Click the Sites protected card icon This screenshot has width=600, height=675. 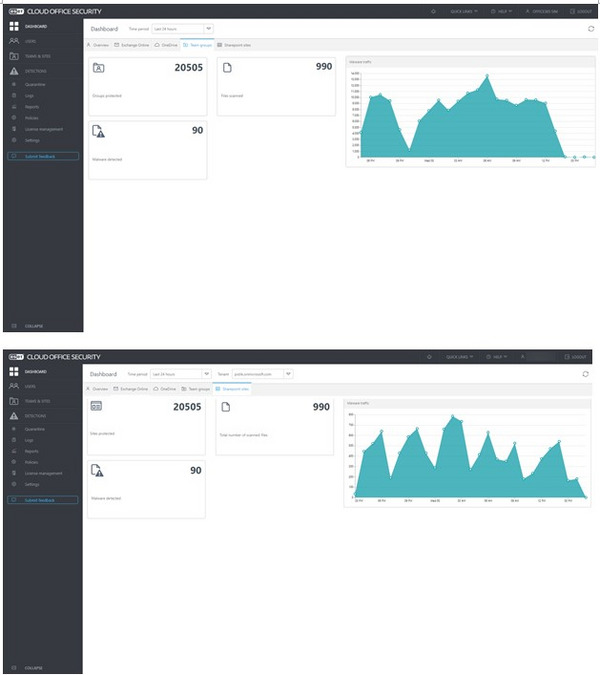click(97, 407)
